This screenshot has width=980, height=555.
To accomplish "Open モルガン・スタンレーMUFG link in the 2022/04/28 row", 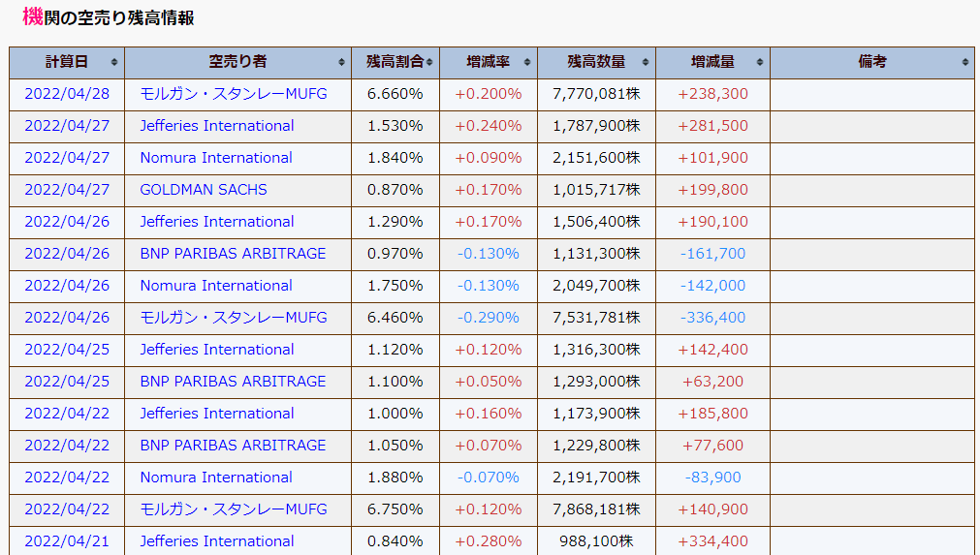I will point(234,94).
